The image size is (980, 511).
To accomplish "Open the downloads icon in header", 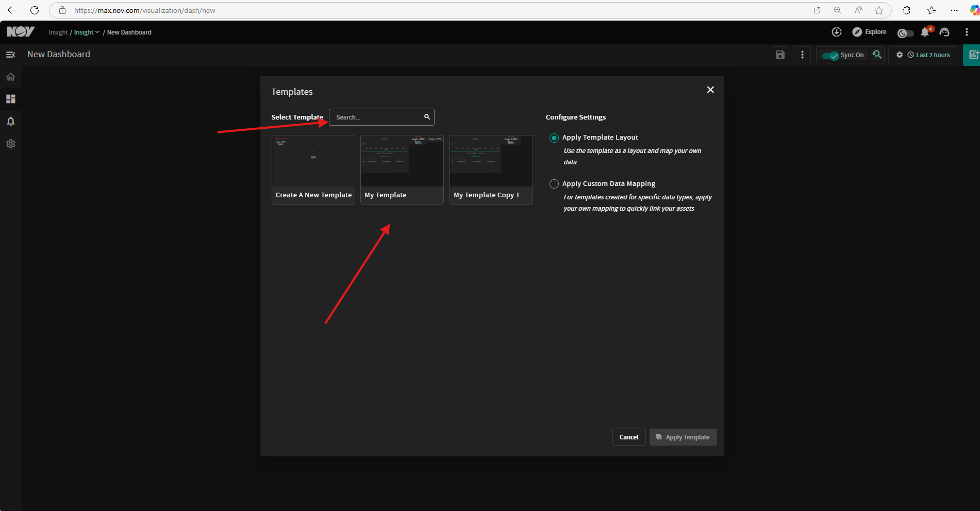I will click(x=837, y=32).
